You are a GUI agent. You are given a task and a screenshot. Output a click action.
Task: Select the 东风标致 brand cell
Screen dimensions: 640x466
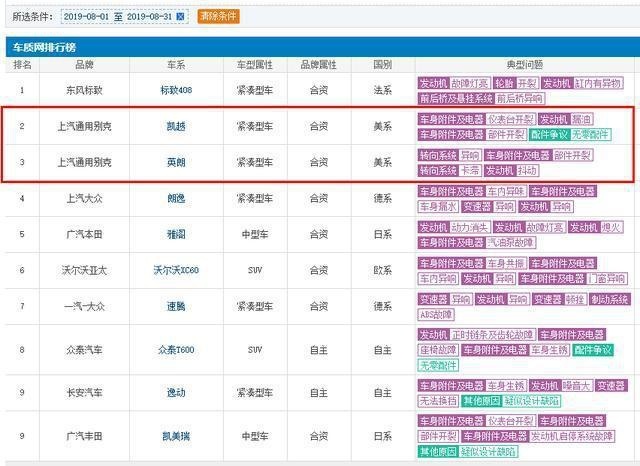point(84,90)
